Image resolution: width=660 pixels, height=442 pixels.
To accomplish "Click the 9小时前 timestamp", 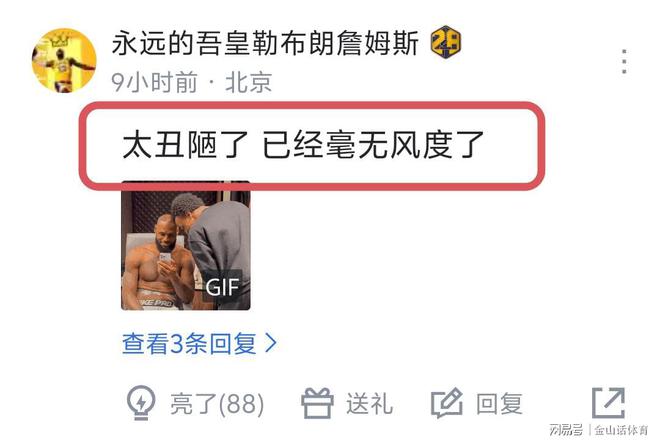I will [x=154, y=82].
